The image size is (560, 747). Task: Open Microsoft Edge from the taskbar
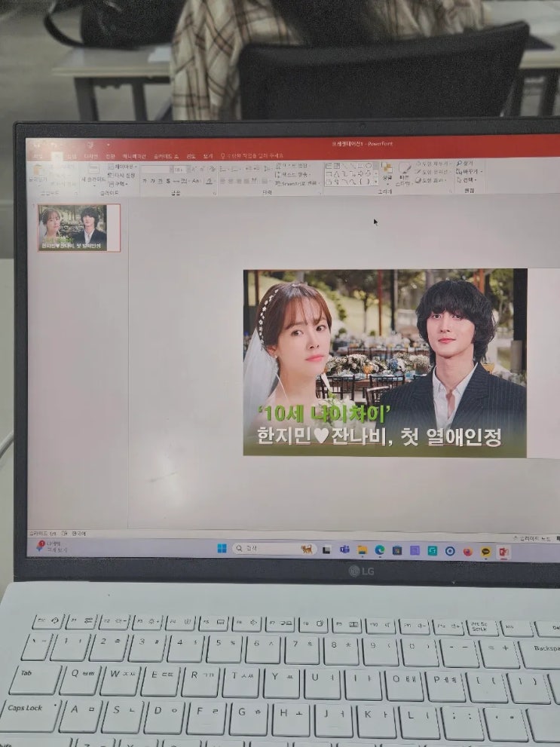pyautogui.click(x=380, y=550)
